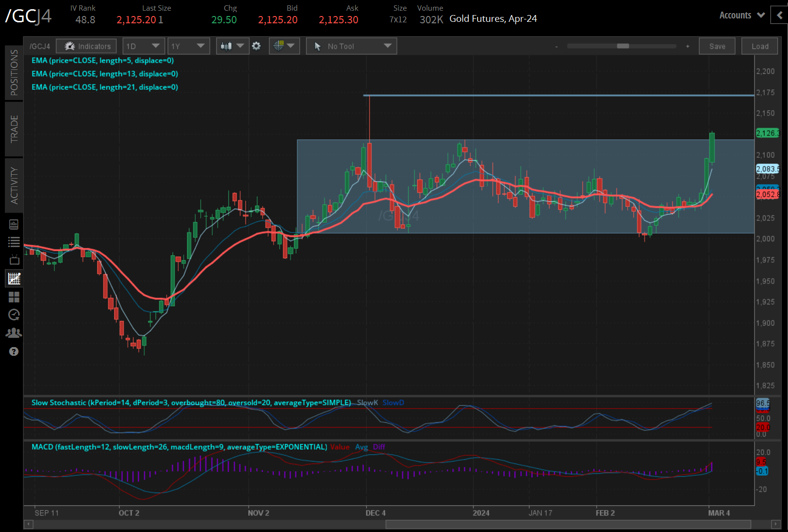The height and width of the screenshot is (532, 788).
Task: Switch to the TRADE tab
Action: point(14,129)
